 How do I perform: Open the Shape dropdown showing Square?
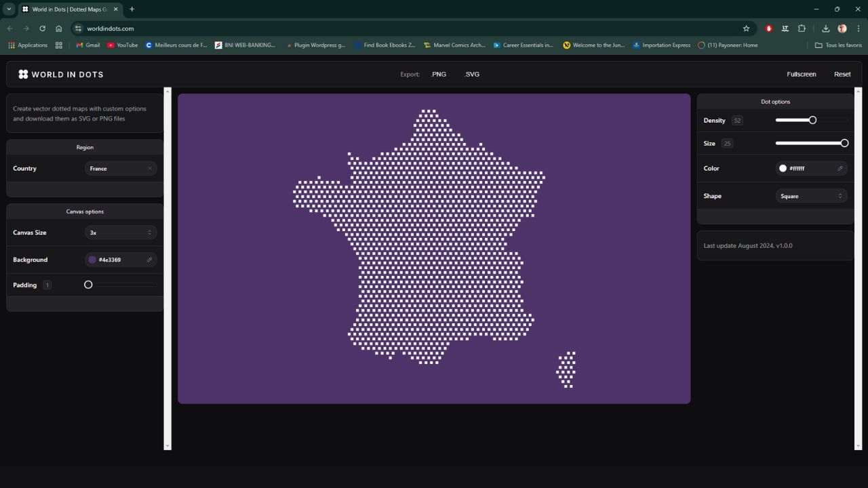click(811, 196)
